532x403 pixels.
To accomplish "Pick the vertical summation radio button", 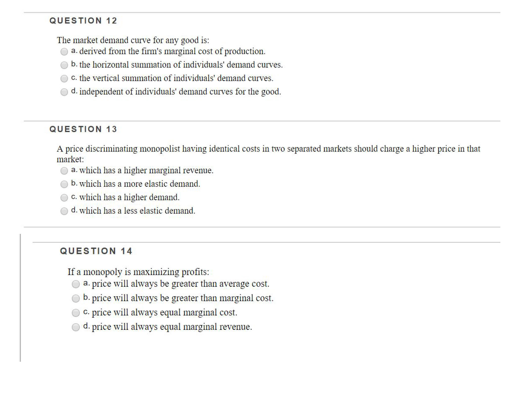I will point(64,79).
